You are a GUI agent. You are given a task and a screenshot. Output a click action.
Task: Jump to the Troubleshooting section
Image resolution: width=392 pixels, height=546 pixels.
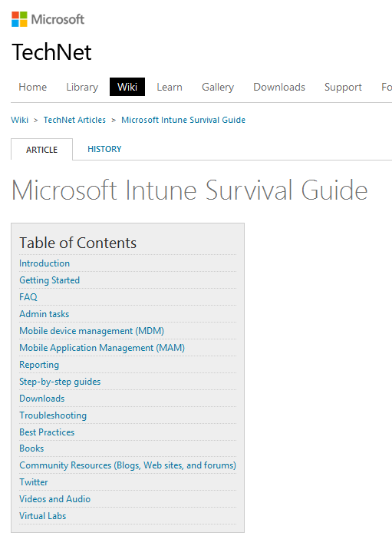[x=53, y=415]
